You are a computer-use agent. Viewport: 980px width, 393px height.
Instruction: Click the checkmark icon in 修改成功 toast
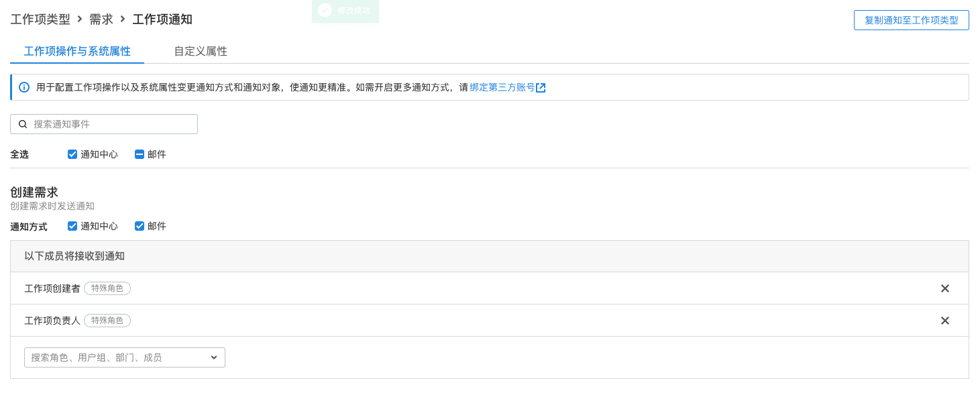click(x=325, y=10)
